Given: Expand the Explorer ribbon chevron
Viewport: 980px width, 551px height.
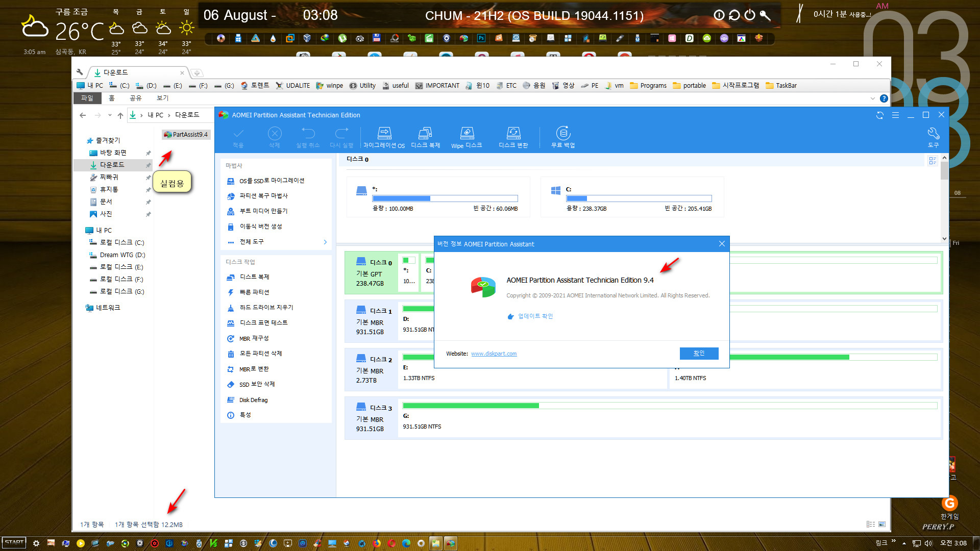Looking at the screenshot, I should [x=872, y=98].
